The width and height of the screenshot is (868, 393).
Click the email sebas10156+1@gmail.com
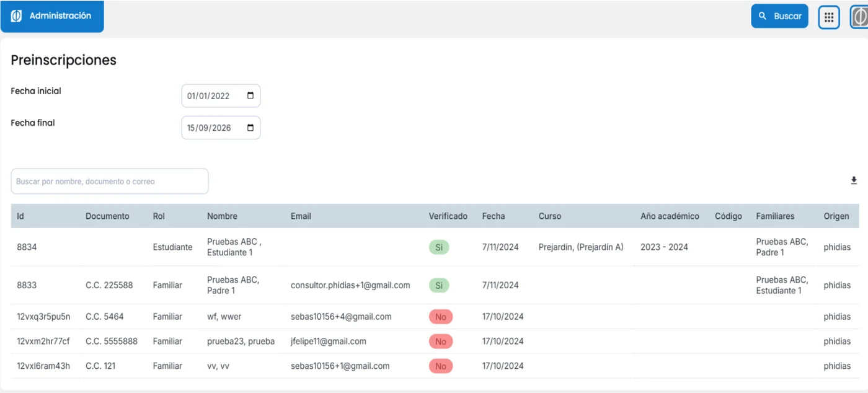340,366
